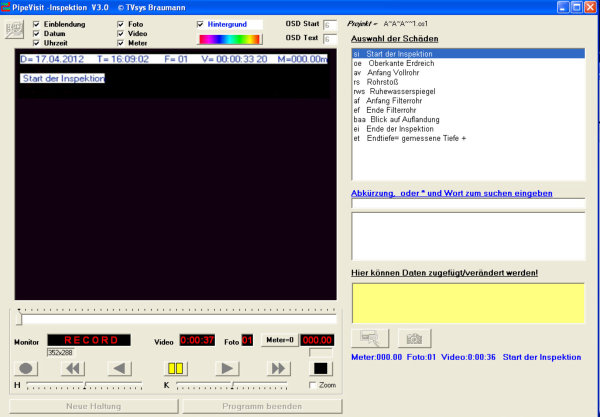This screenshot has height=417, width=600.
Task: Stop recording with the black square button
Action: [321, 368]
